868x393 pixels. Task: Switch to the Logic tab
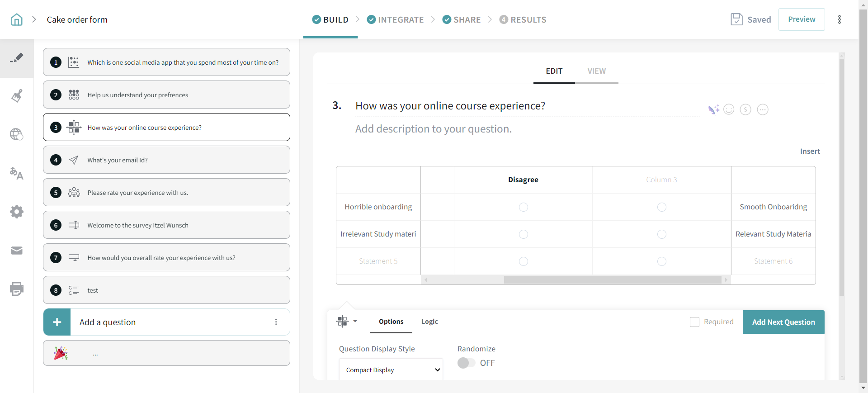[x=429, y=322]
